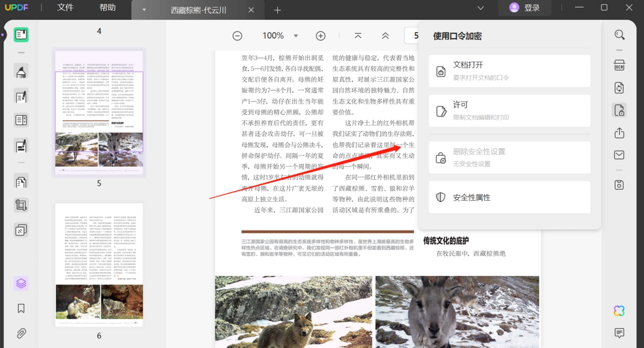Screen dimensions: 644x348
Task: Open the 文件 menu
Action: click(65, 8)
